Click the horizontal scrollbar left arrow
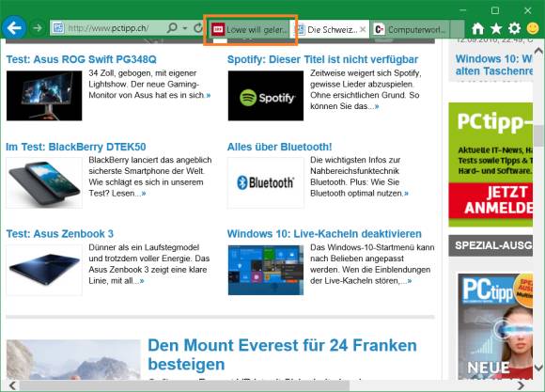 tap(12, 385)
